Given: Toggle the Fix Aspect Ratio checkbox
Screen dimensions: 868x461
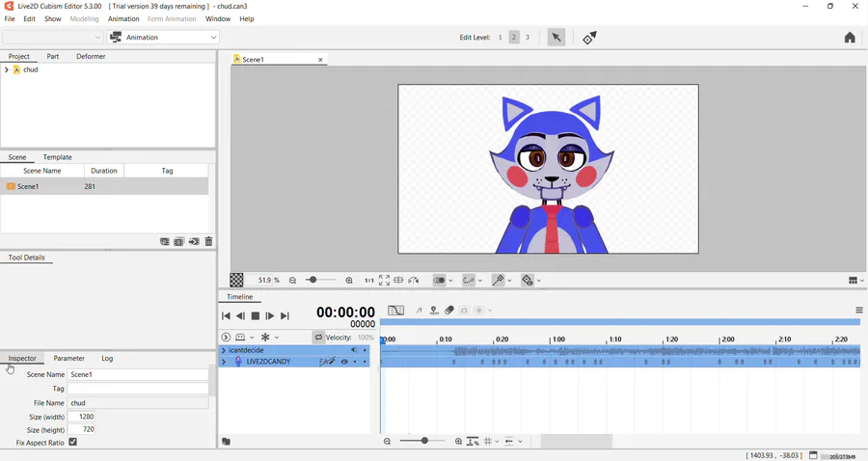Looking at the screenshot, I should click(x=73, y=442).
